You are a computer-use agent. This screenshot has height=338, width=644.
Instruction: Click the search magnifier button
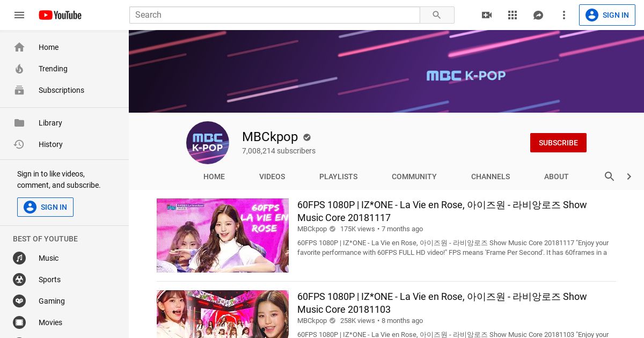point(437,15)
